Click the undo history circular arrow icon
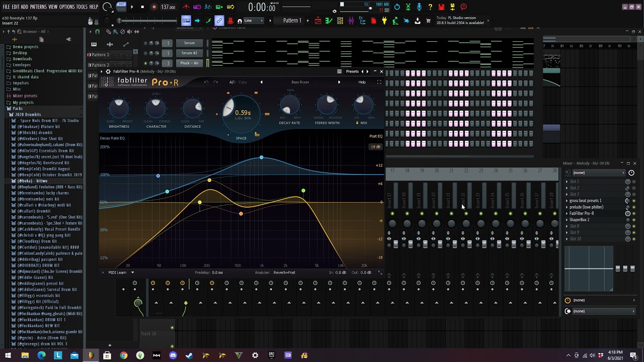This screenshot has height=362, width=644. (397, 7)
